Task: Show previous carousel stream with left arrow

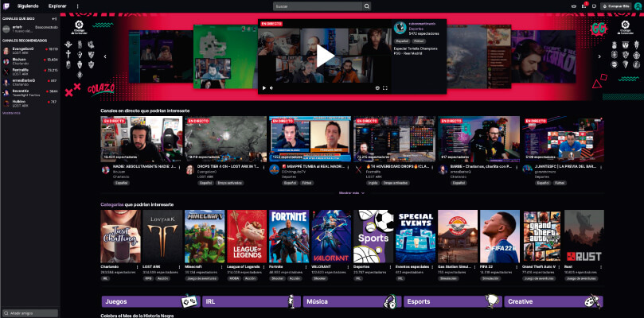Action: pos(105,56)
